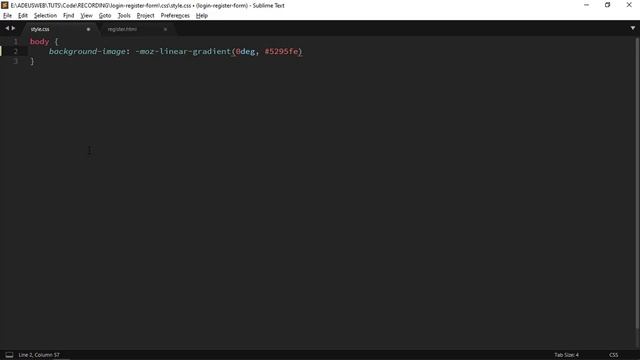Open the Preferences menu
This screenshot has height=360, width=640.
(175, 16)
